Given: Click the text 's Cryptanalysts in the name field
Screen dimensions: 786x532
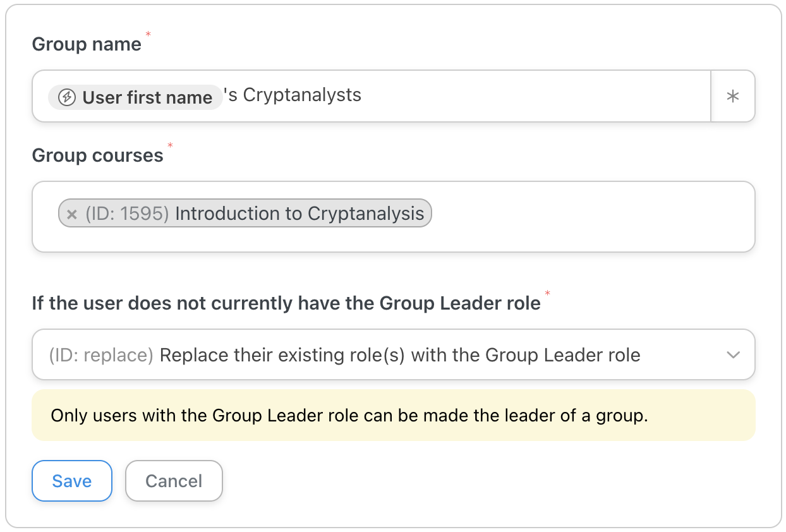Looking at the screenshot, I should (x=294, y=95).
